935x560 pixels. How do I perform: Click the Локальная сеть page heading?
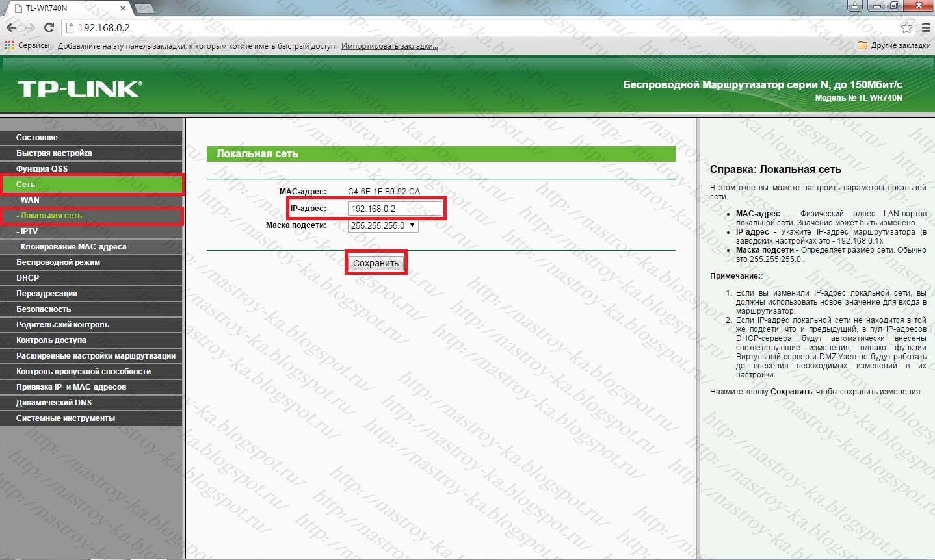257,154
